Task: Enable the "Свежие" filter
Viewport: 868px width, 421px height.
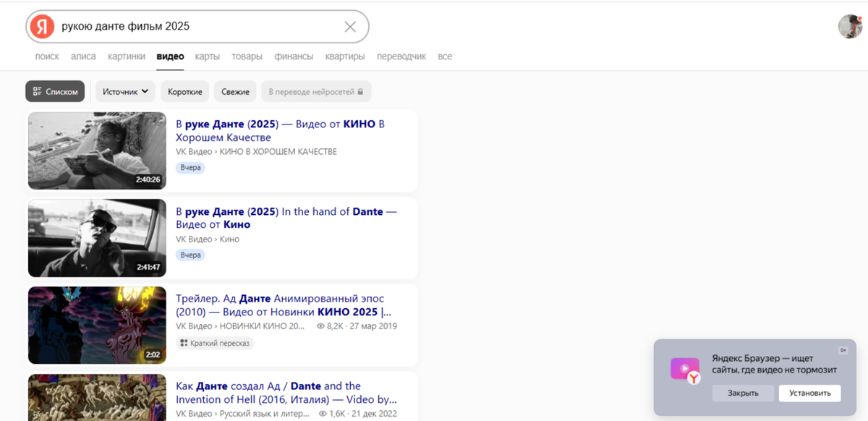Action: (x=235, y=91)
